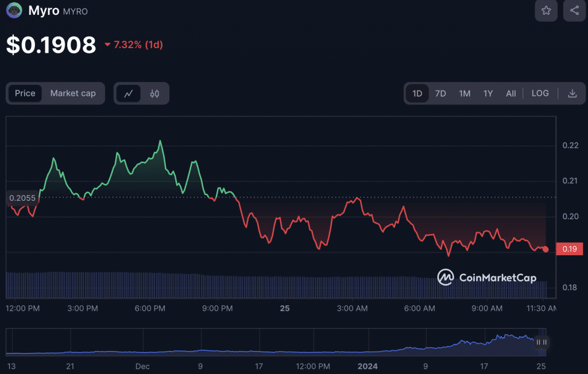Click the 0.19 current price label
Screen dimensions: 588x374
coord(570,250)
